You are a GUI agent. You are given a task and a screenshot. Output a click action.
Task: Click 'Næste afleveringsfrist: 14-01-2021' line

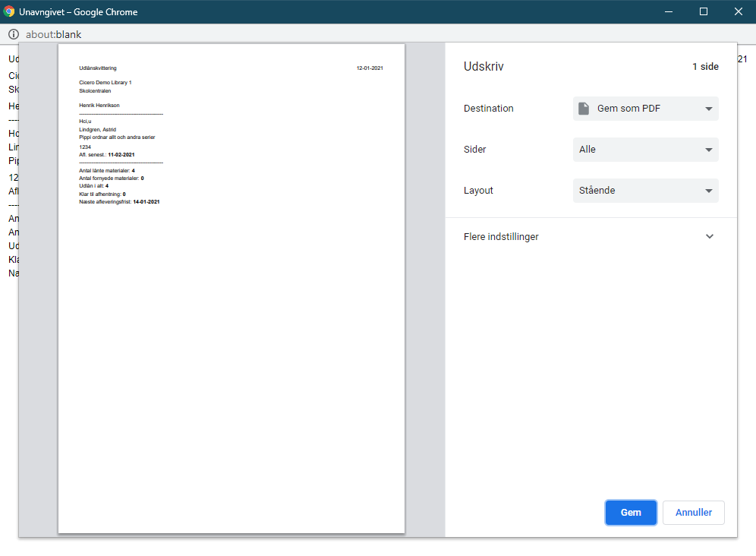[119, 202]
